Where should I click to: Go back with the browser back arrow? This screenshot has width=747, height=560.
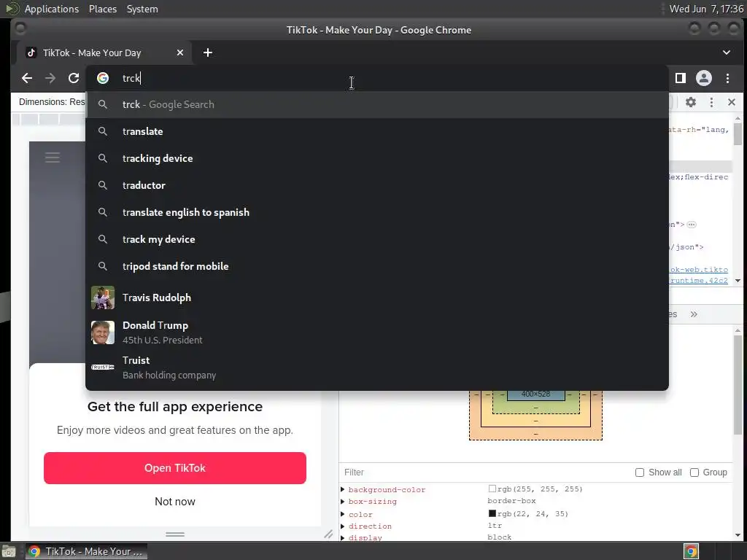[x=27, y=78]
